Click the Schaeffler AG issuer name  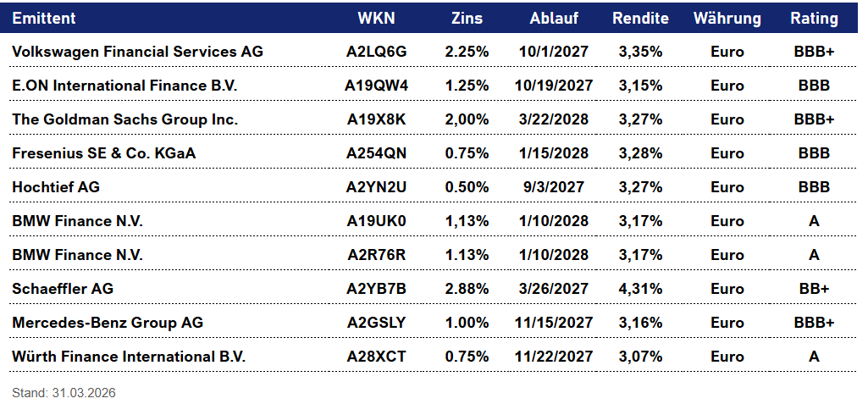63,289
